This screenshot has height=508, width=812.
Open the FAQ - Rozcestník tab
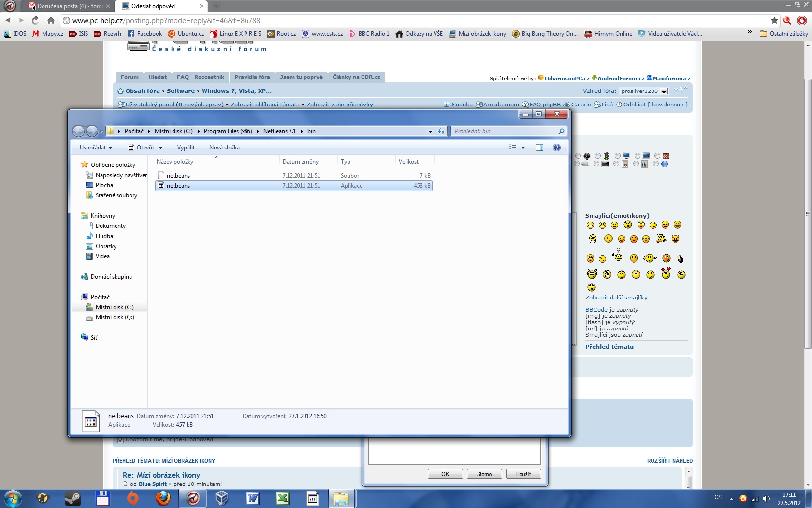(x=201, y=77)
